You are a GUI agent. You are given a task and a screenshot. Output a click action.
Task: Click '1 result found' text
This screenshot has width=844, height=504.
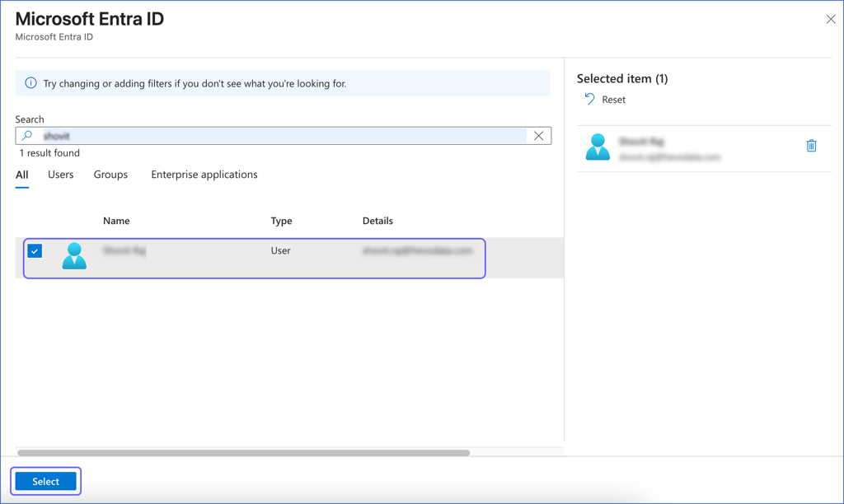click(49, 152)
